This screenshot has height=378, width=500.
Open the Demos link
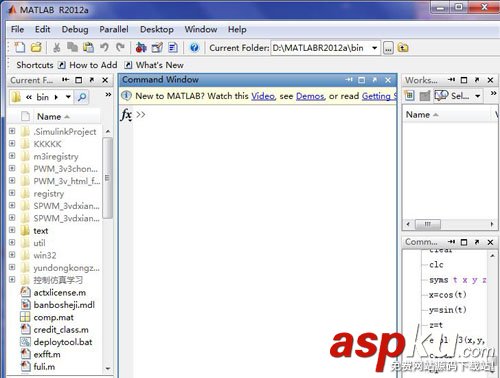[x=310, y=96]
